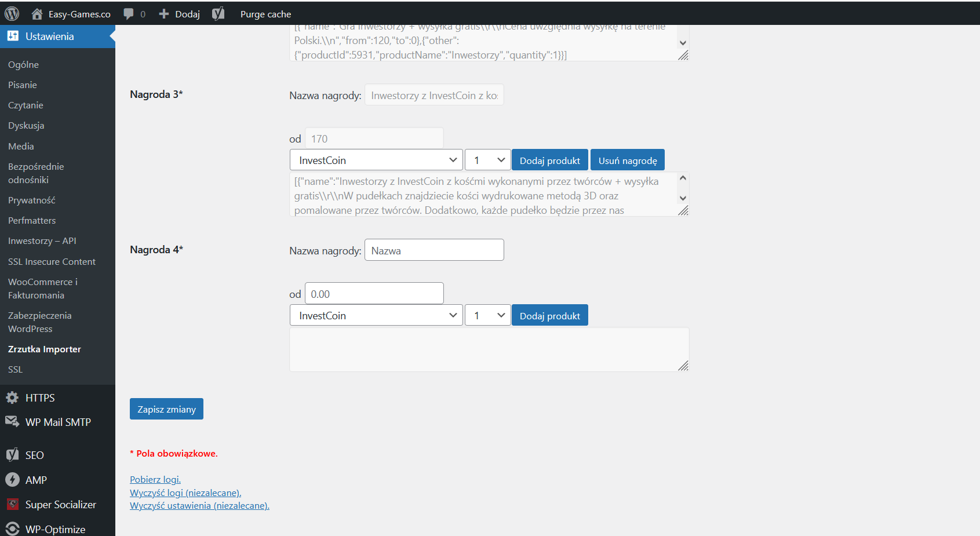Select Purge cache in admin bar

click(x=265, y=14)
